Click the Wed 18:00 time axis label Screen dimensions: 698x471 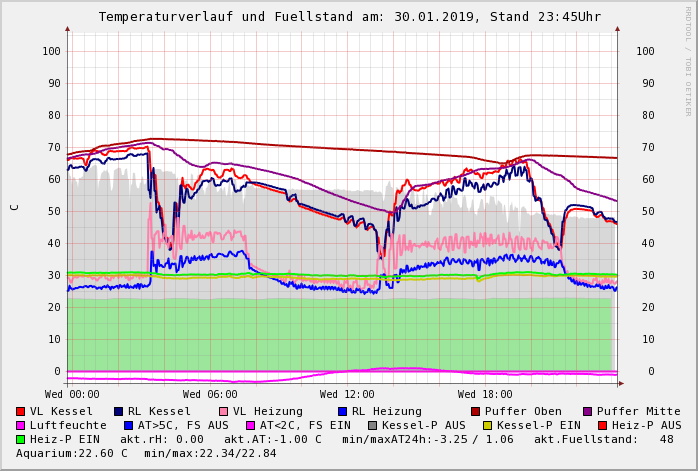(x=485, y=395)
